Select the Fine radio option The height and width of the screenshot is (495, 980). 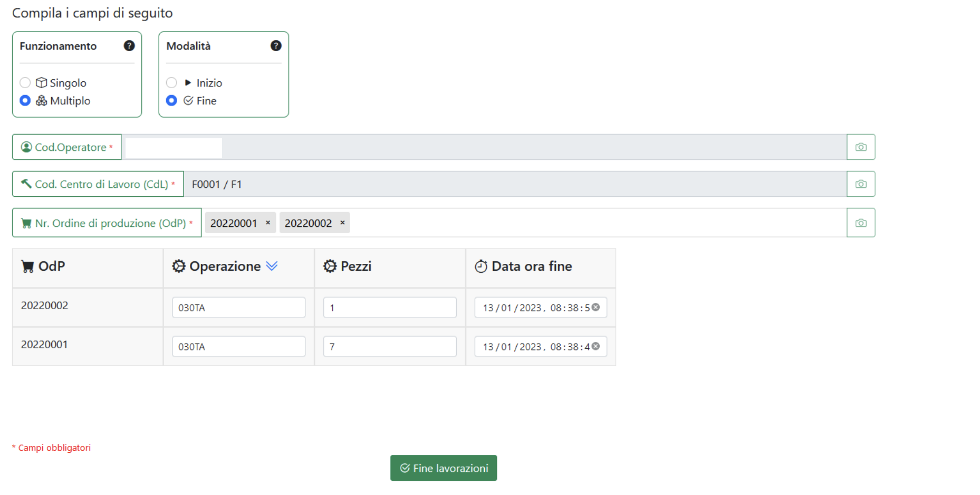pyautogui.click(x=171, y=100)
